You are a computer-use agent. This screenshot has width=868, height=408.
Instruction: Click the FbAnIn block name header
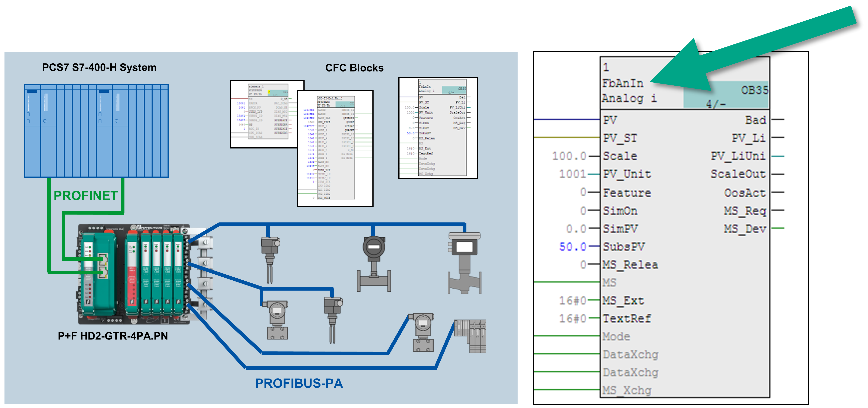click(x=622, y=83)
